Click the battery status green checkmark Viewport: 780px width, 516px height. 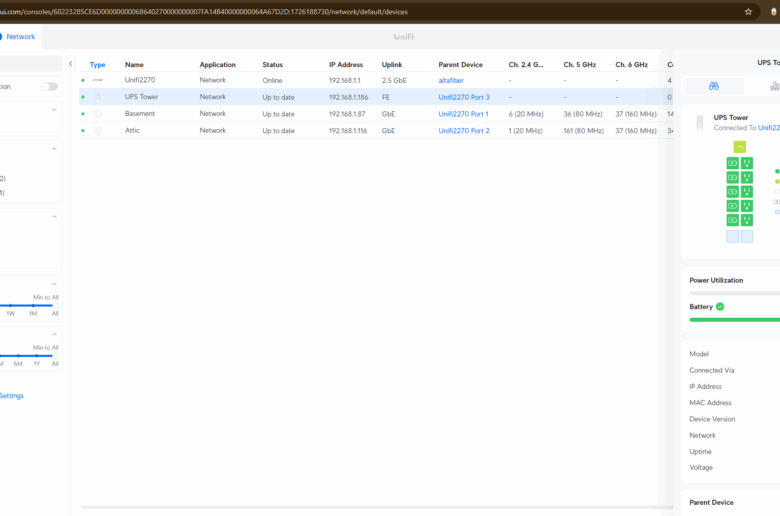[719, 307]
